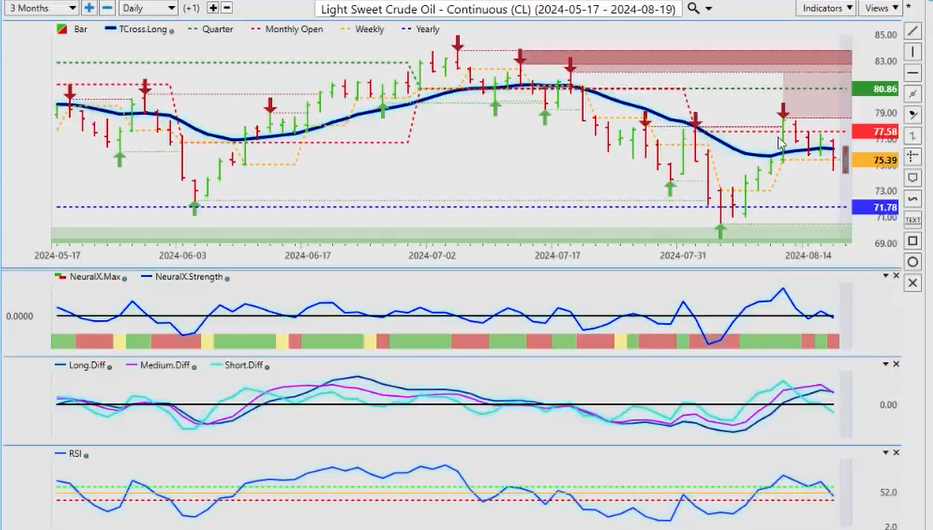Viewport: 933px width, 530px height.
Task: Open the Indicators menu
Action: click(828, 8)
